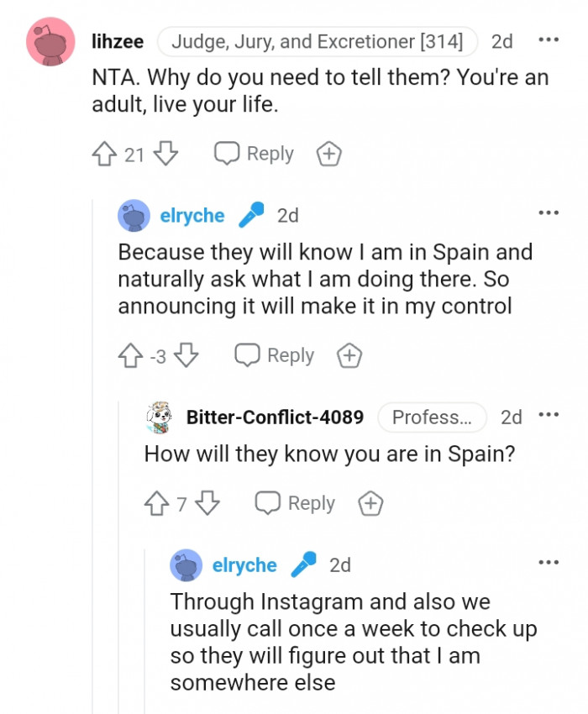588x714 pixels.
Task: Click the award icon on lihzee's comment
Action: pyautogui.click(x=328, y=154)
